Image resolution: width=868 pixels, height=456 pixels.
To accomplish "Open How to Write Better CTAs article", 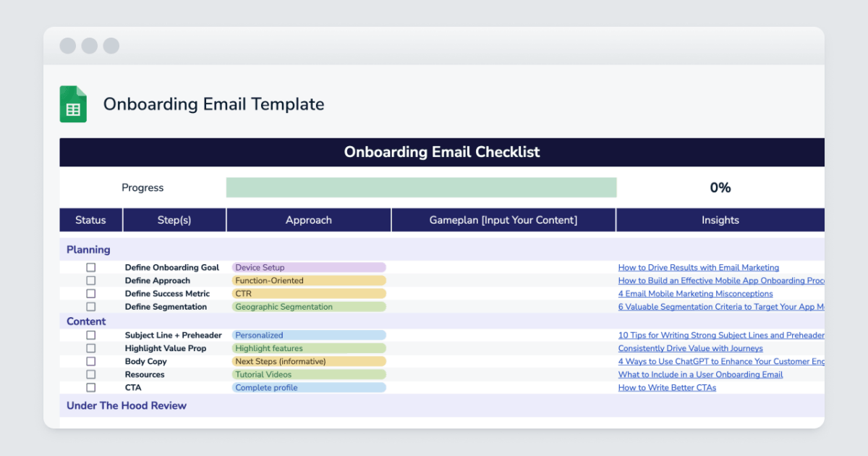I will pyautogui.click(x=667, y=387).
